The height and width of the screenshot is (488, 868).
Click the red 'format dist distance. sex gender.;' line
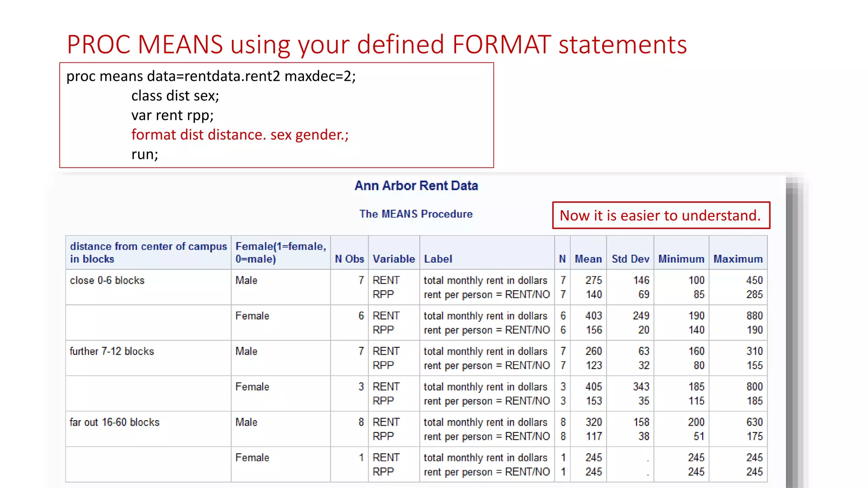pos(240,135)
